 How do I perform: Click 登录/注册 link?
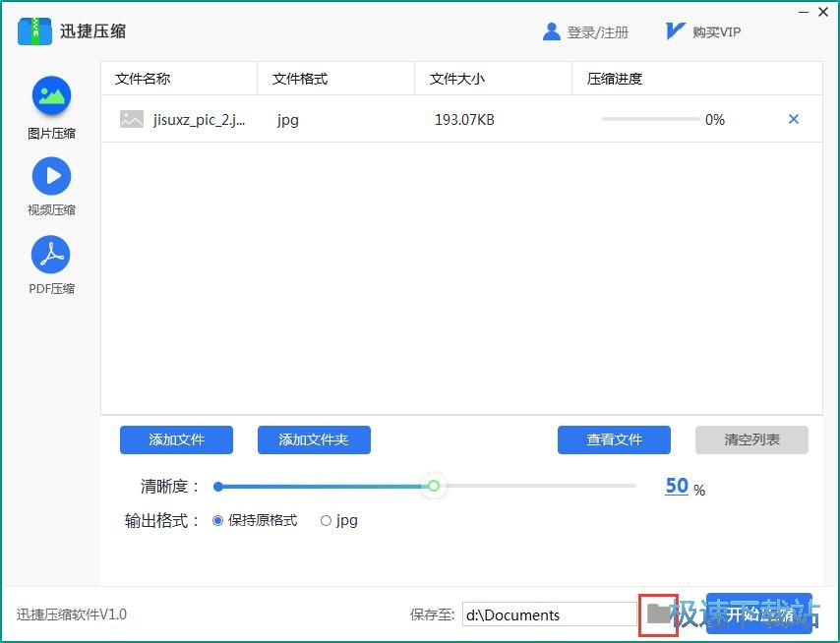pos(597,32)
